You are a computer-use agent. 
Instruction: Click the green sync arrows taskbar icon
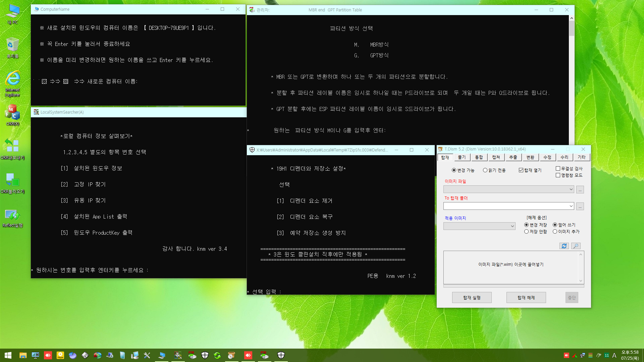217,355
